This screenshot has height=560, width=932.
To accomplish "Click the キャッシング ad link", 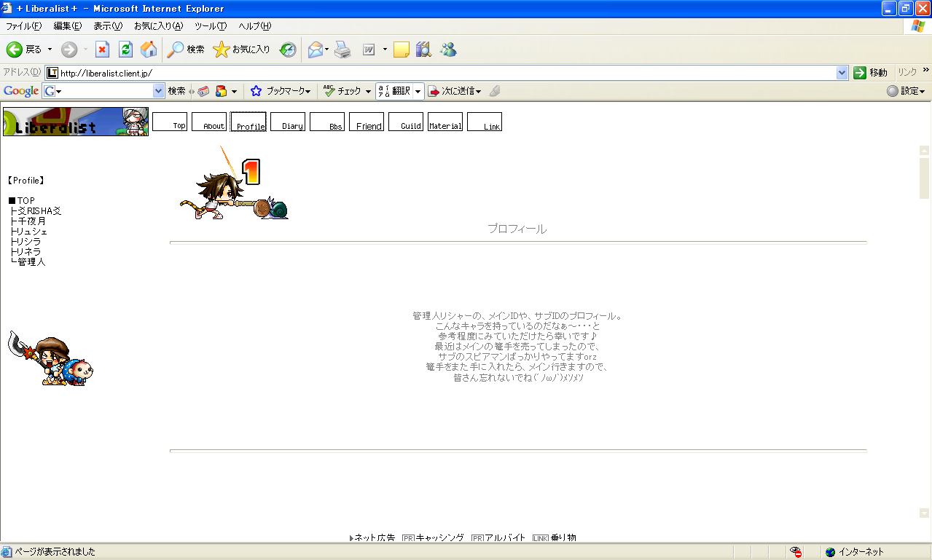I will point(439,537).
